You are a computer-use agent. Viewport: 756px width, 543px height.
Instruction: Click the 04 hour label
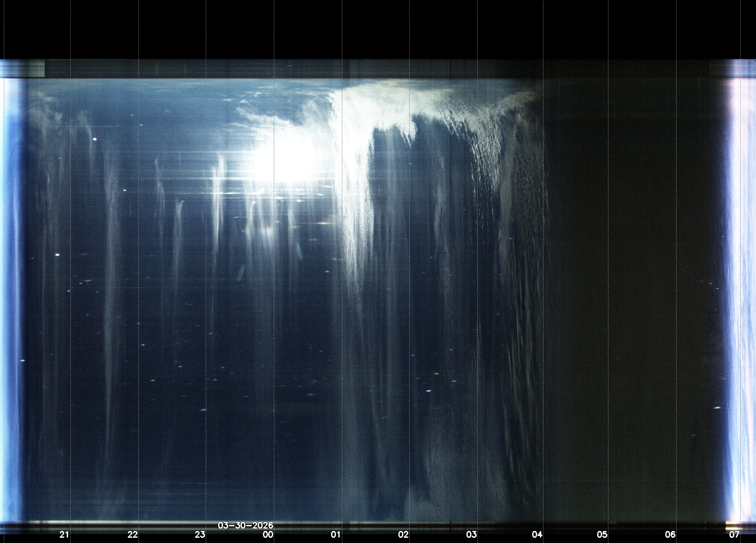click(x=537, y=535)
